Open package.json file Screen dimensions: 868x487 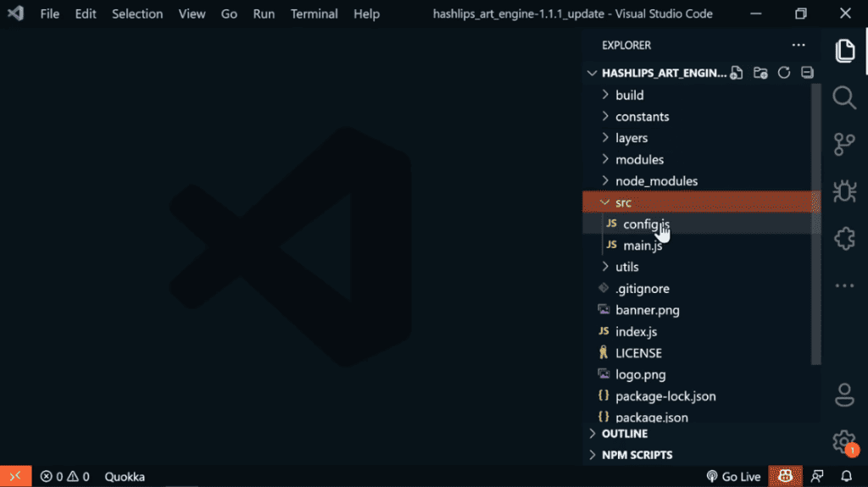pos(701,417)
